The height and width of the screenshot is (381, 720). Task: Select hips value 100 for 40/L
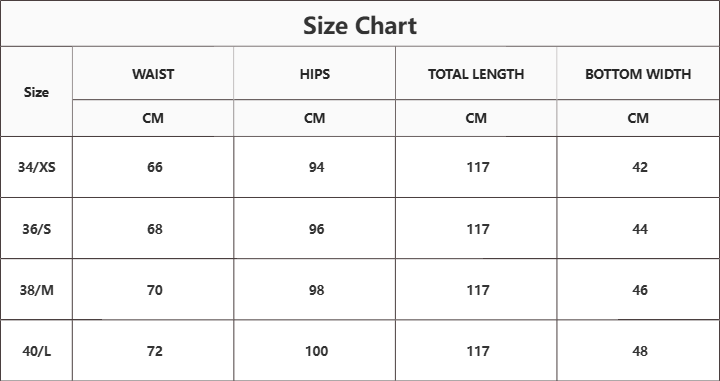[x=316, y=351]
